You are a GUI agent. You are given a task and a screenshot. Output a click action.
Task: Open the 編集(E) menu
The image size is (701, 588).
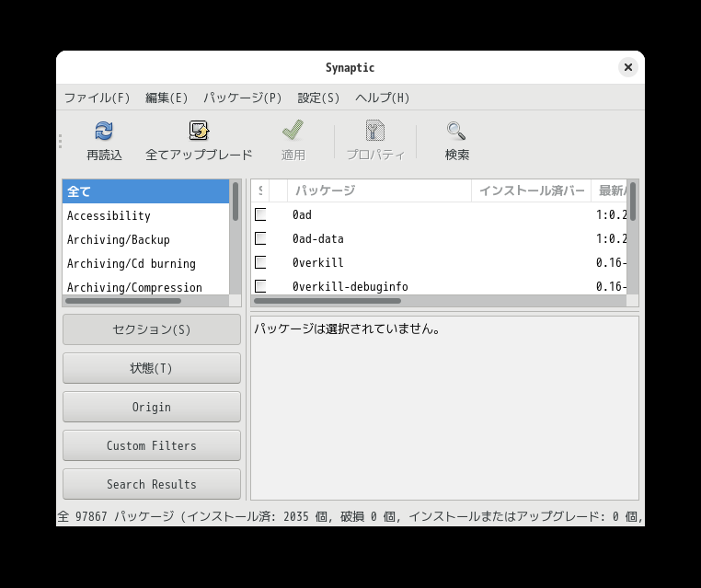167,98
